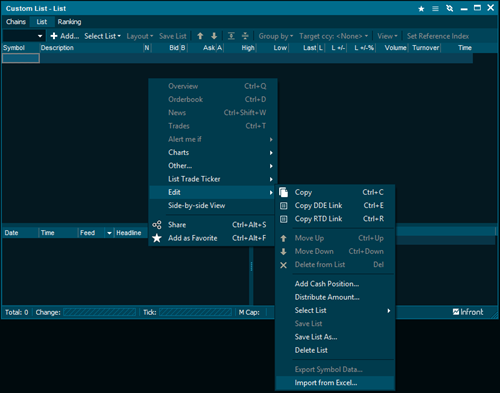Click the unlink window icon in title bar

tap(450, 8)
